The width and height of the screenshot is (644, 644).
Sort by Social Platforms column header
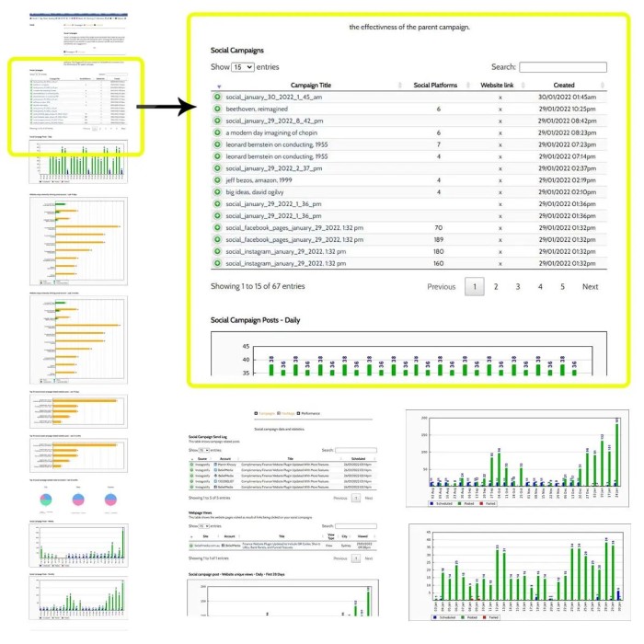coord(438,85)
